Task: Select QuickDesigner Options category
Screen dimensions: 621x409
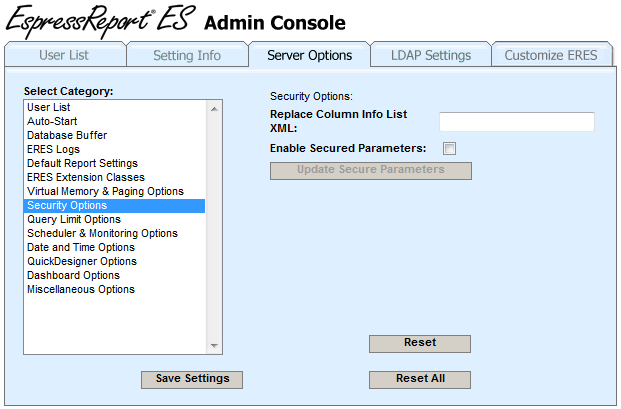Action: click(114, 261)
